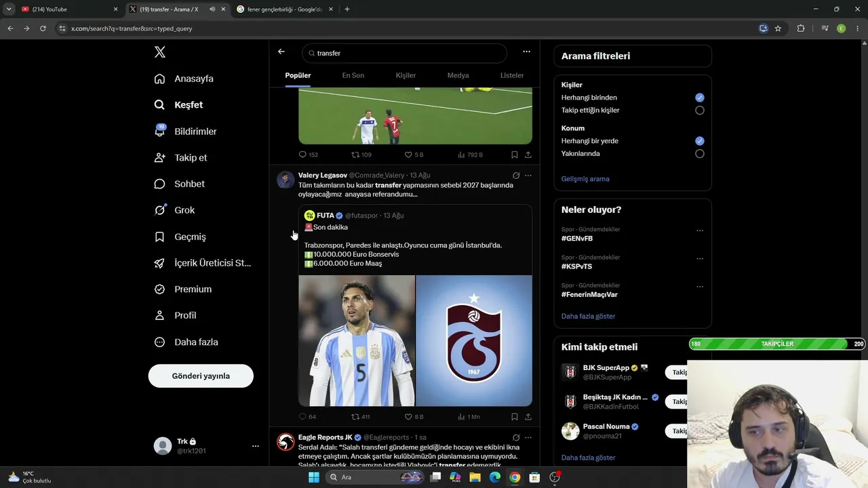Switch to the fener gençlerbirliği Google tab
This screenshot has height=488, width=868.
pyautogui.click(x=285, y=9)
